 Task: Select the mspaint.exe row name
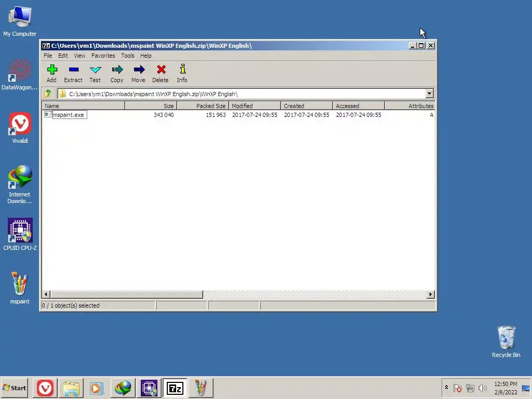click(x=68, y=115)
